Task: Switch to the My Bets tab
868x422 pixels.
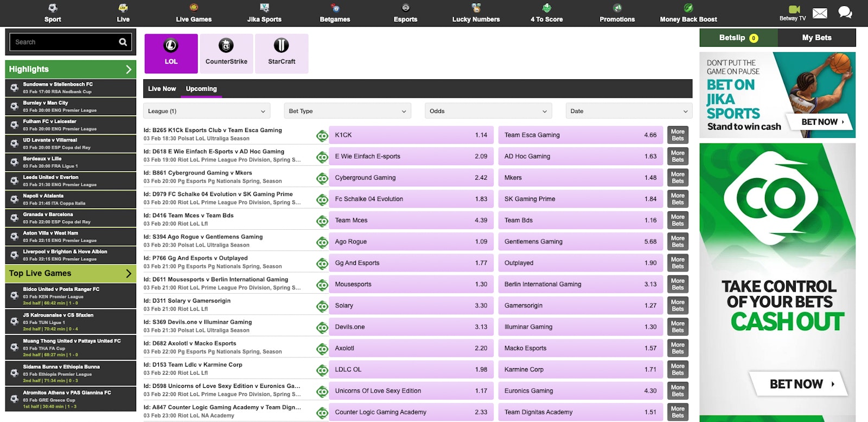Action: 816,37
